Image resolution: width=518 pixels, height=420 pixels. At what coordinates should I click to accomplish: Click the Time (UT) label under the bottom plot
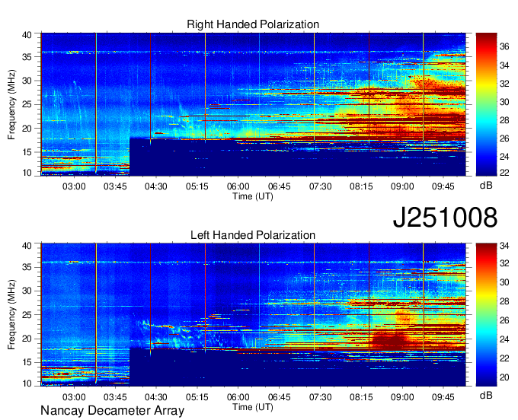[x=253, y=407]
